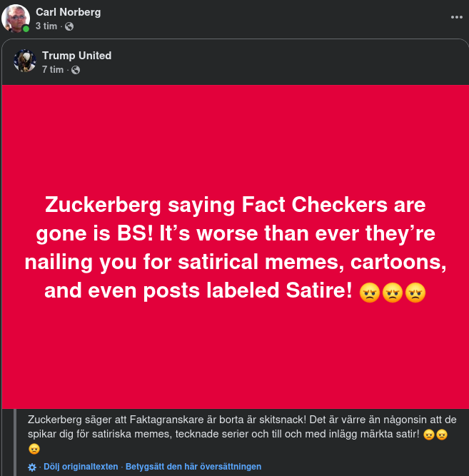The image size is (469, 476).
Task: Click the lone angry emoji under translation
Action: coord(34,449)
